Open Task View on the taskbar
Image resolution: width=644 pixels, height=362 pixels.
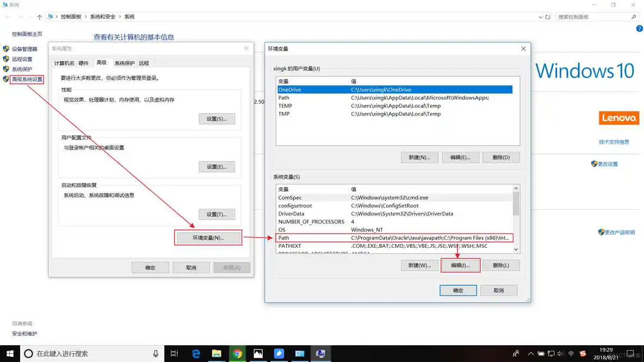pos(174,354)
